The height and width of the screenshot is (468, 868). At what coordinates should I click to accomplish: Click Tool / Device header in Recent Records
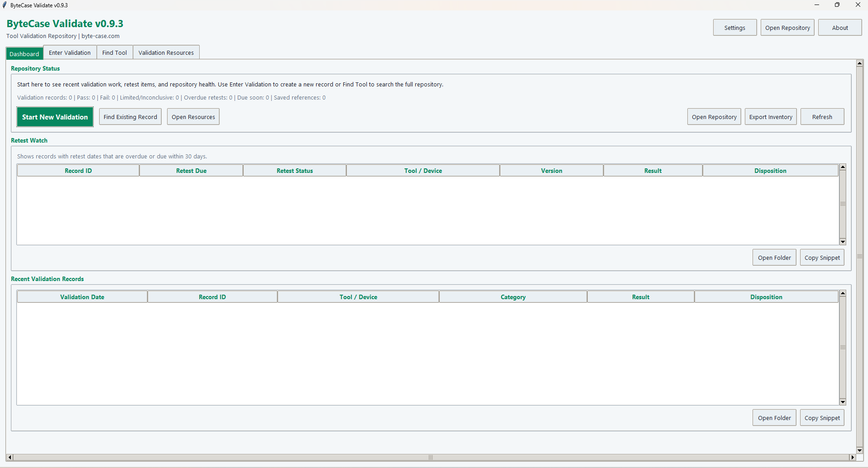click(358, 297)
